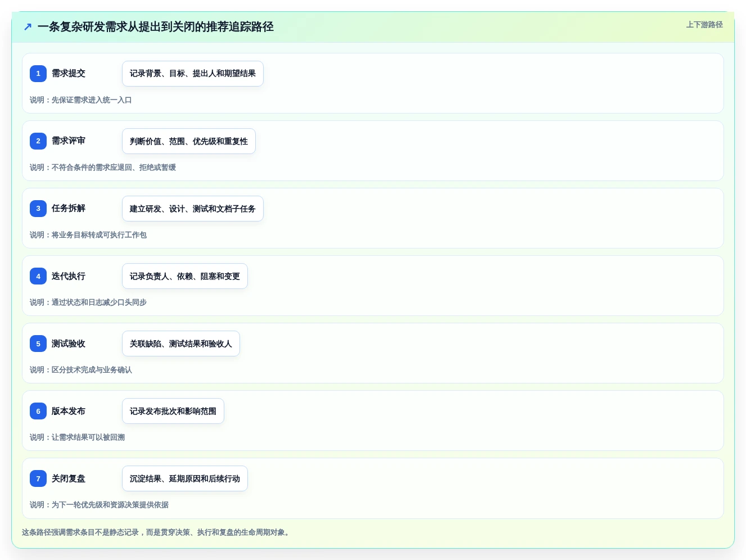The width and height of the screenshot is (746, 560).
Task: Click the footer sentence starting 这条路径强调需求条目
Action: [157, 532]
